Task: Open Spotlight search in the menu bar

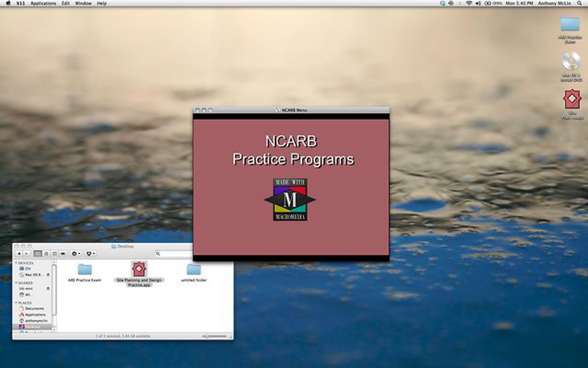Action: (x=579, y=3)
